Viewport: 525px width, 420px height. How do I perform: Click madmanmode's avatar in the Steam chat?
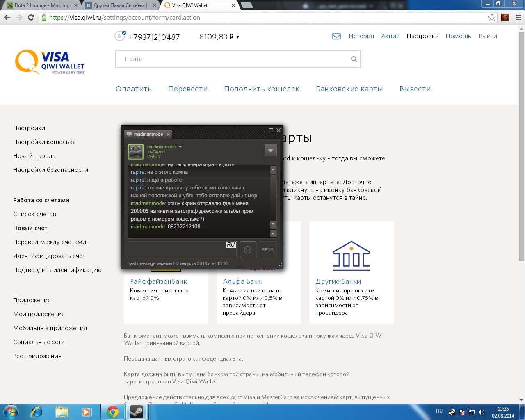click(x=136, y=152)
